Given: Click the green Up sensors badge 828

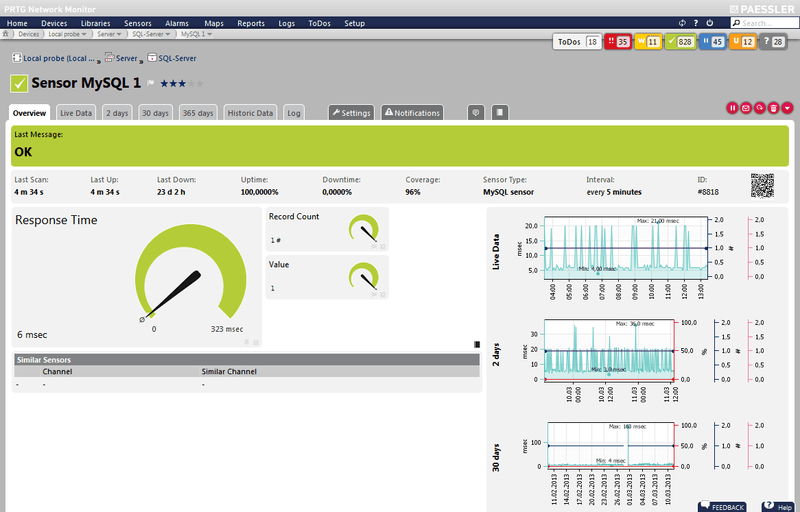Looking at the screenshot, I should pos(681,42).
